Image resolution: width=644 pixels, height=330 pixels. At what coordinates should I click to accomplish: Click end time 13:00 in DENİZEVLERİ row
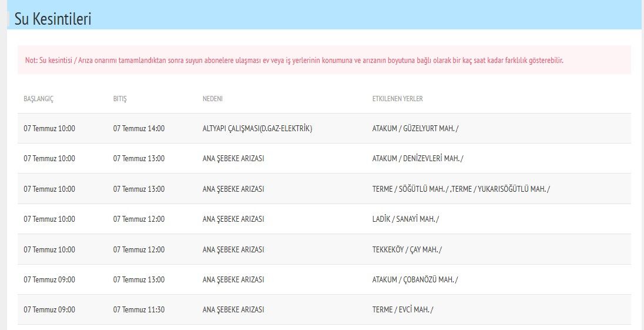(x=139, y=159)
